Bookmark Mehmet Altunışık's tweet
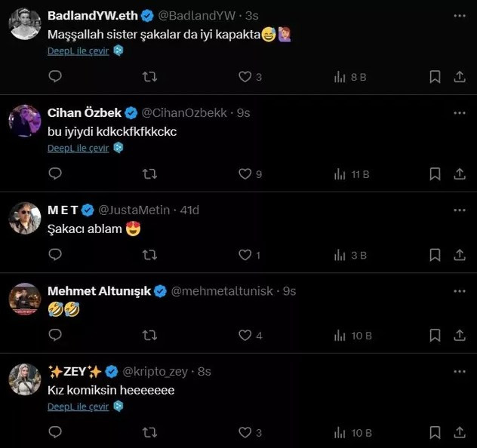Screen dimensions: 477x448 coord(435,336)
